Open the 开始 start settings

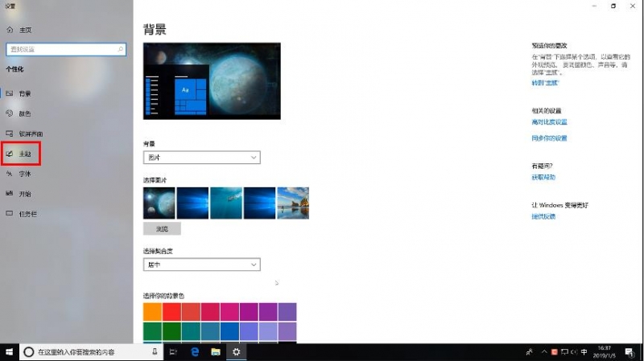click(x=19, y=194)
